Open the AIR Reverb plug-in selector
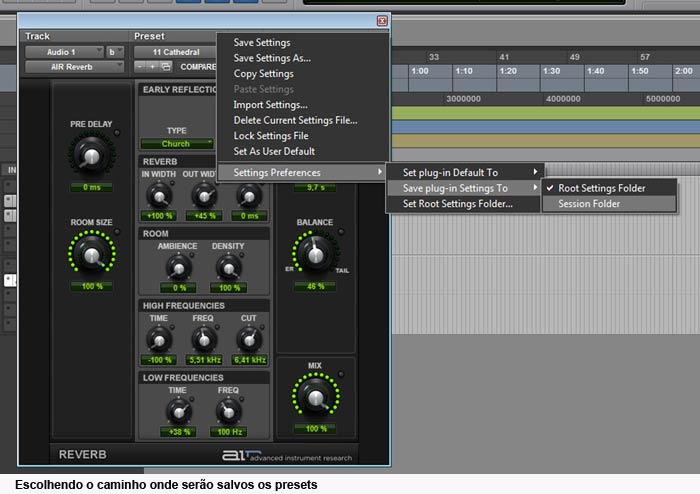 point(74,67)
